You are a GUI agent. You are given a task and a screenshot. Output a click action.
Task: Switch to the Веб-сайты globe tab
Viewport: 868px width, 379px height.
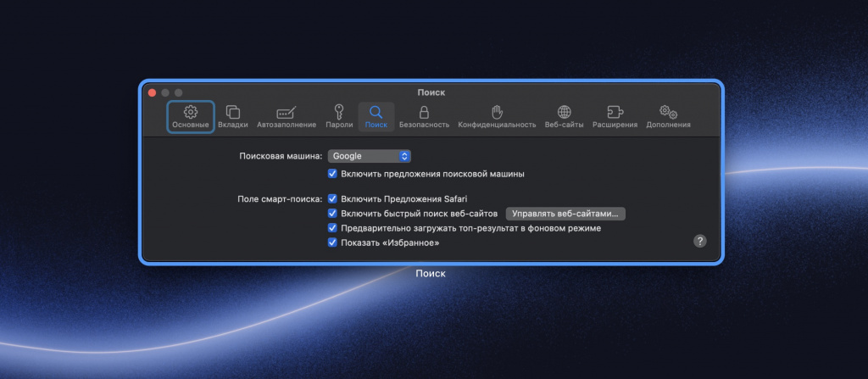[x=564, y=117]
